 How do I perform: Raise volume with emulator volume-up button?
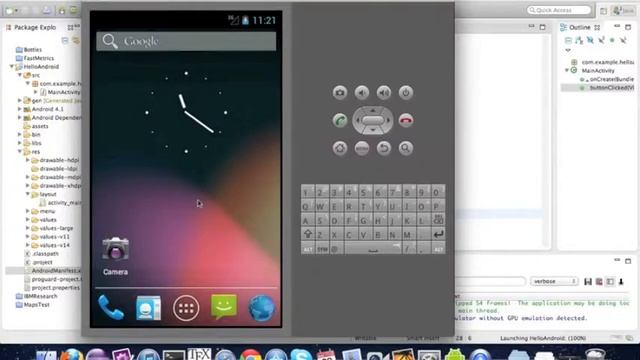point(384,93)
